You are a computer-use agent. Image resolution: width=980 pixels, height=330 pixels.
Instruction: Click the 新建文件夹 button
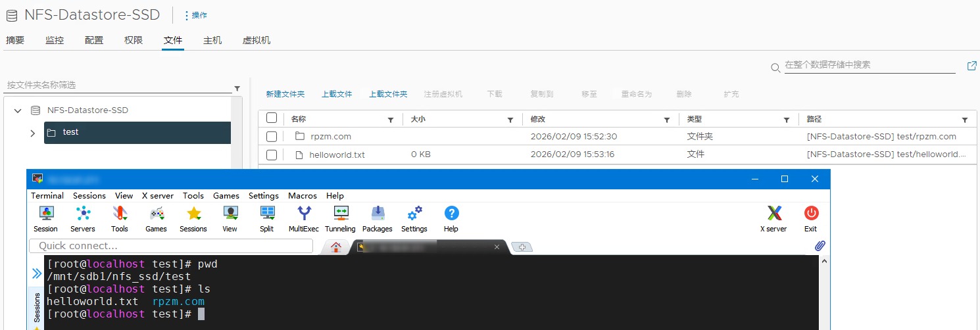285,94
